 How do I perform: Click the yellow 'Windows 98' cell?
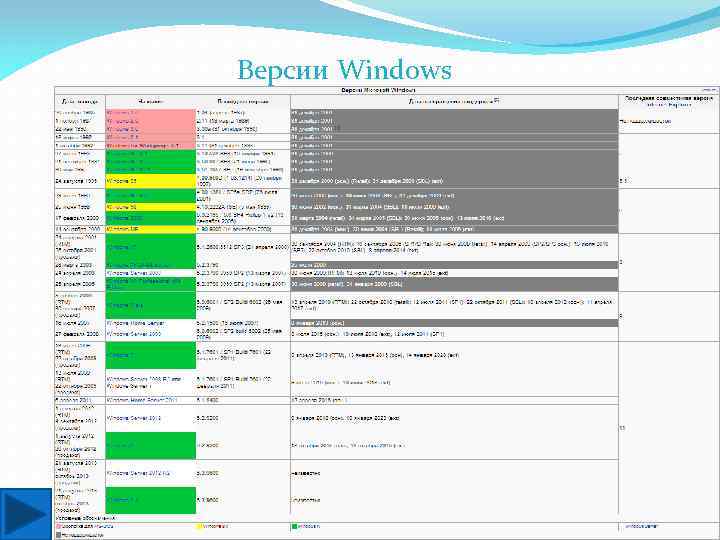click(151, 207)
